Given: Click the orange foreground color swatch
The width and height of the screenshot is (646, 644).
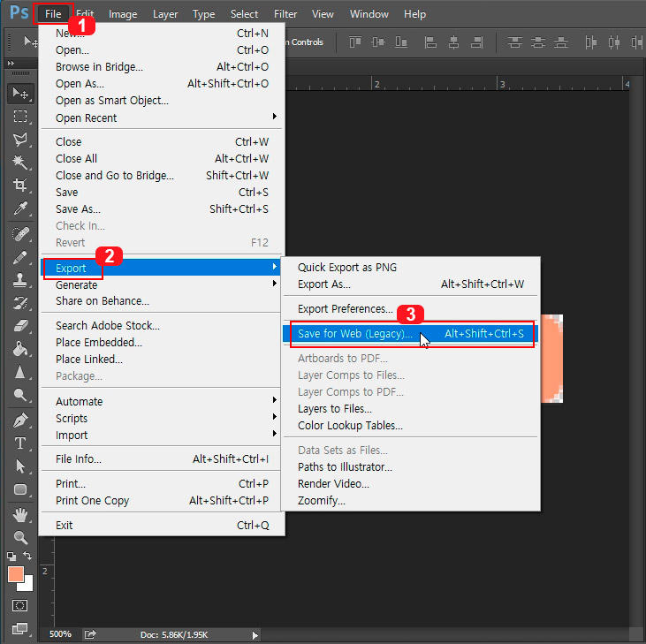Looking at the screenshot, I should 15,573.
